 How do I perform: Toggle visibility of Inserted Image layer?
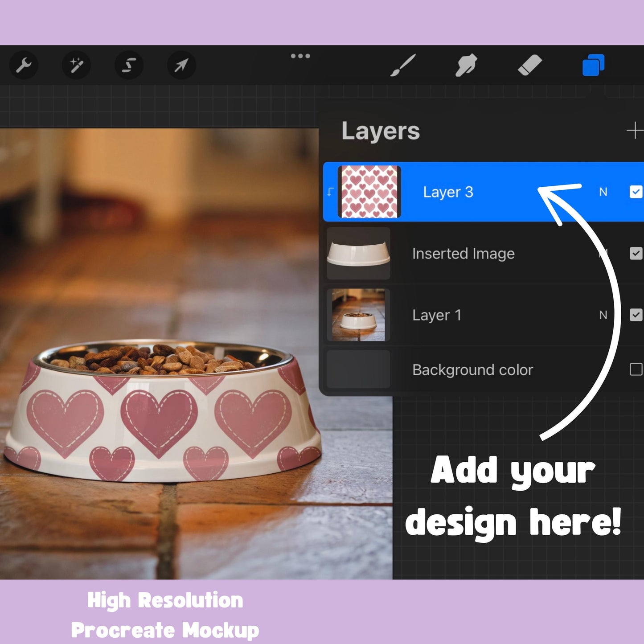[x=636, y=254]
